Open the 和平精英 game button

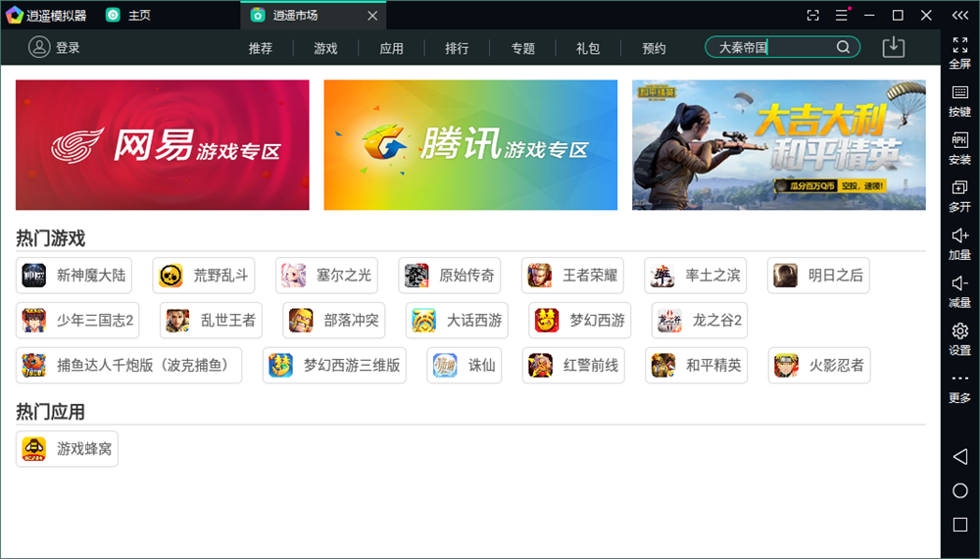696,365
